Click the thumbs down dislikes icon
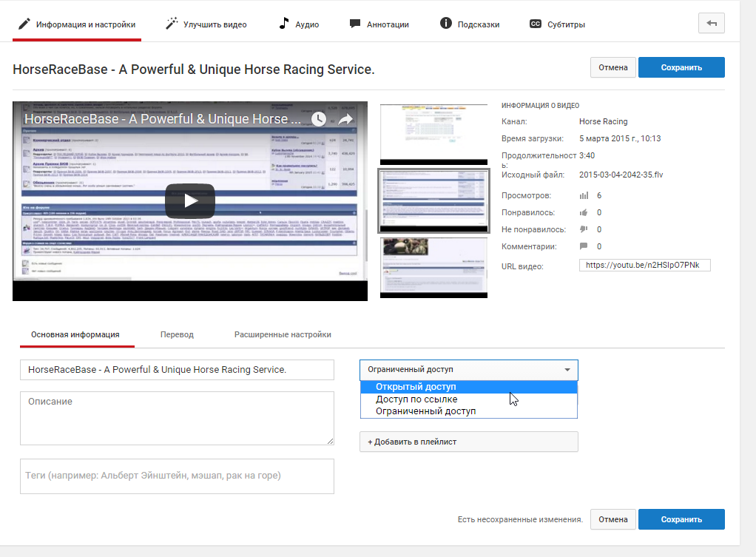756x557 pixels. tap(584, 229)
